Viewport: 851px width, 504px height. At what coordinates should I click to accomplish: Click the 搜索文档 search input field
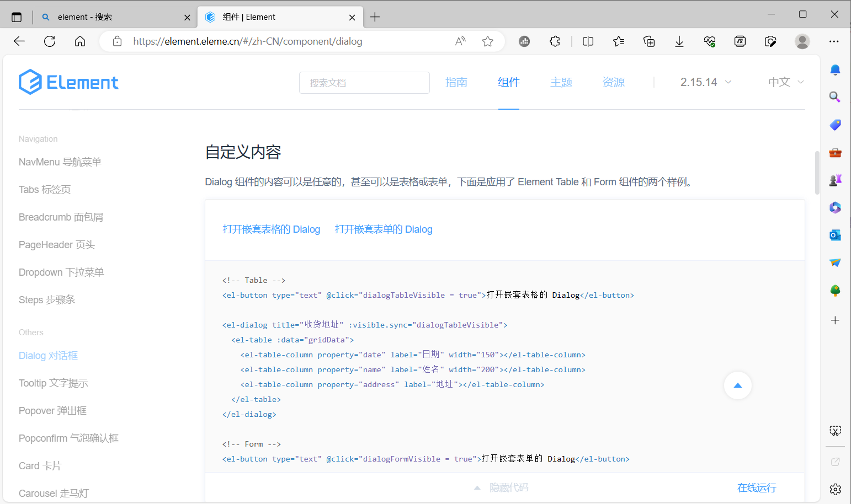pos(364,82)
